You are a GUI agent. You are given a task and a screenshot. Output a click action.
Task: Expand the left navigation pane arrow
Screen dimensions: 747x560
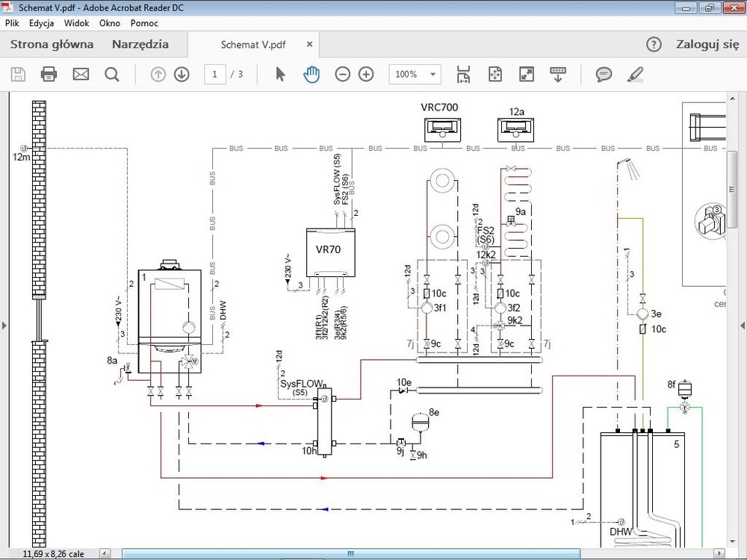tap(4, 326)
